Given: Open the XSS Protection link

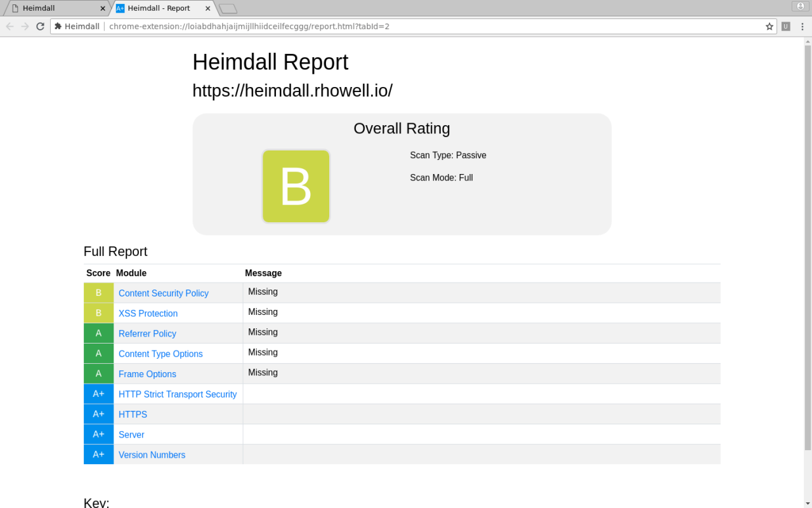Looking at the screenshot, I should tap(148, 313).
